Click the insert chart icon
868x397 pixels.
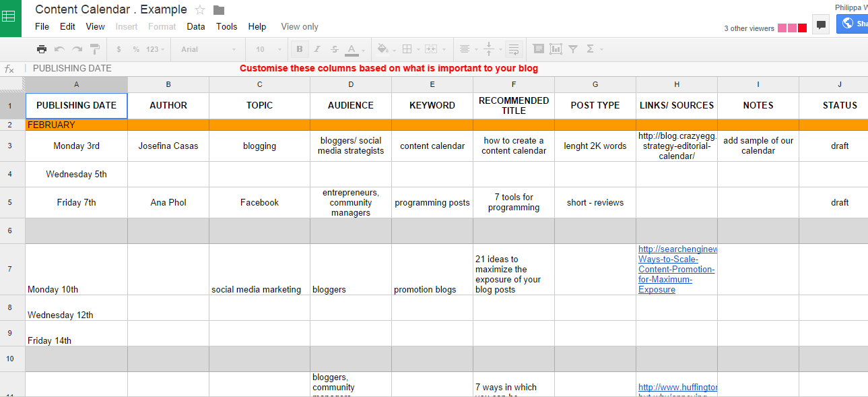[x=556, y=49]
